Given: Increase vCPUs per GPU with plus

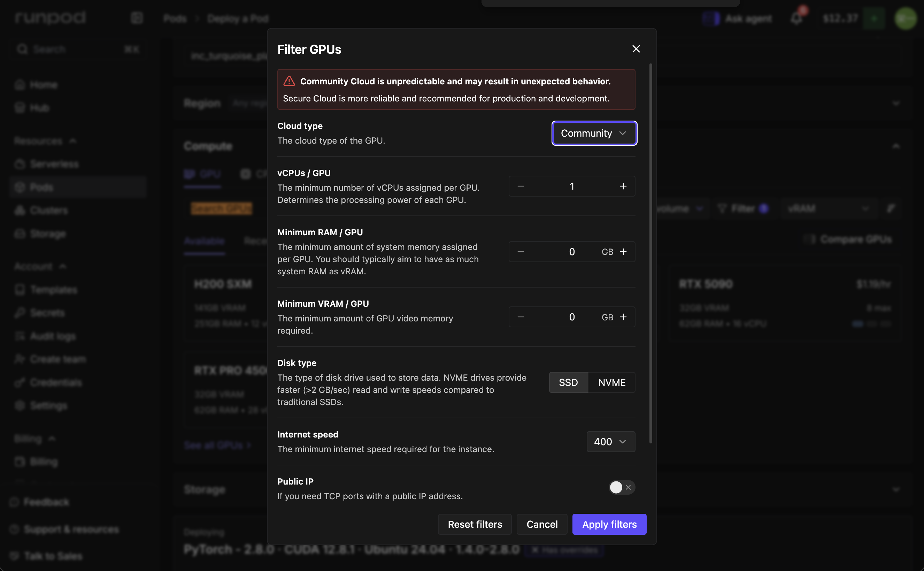Looking at the screenshot, I should point(623,186).
